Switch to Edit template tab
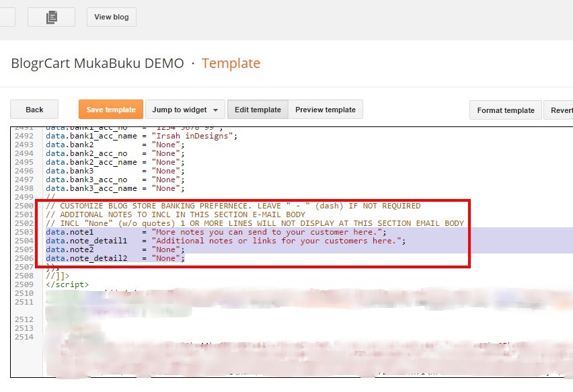 click(258, 110)
